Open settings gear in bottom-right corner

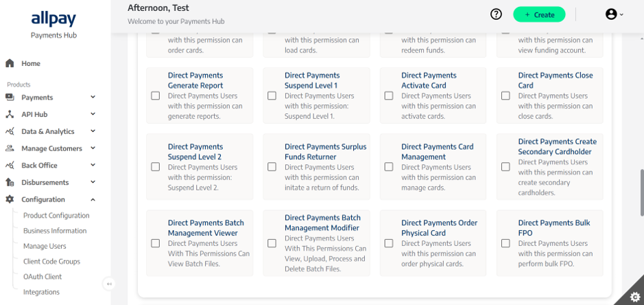pyautogui.click(x=634, y=296)
